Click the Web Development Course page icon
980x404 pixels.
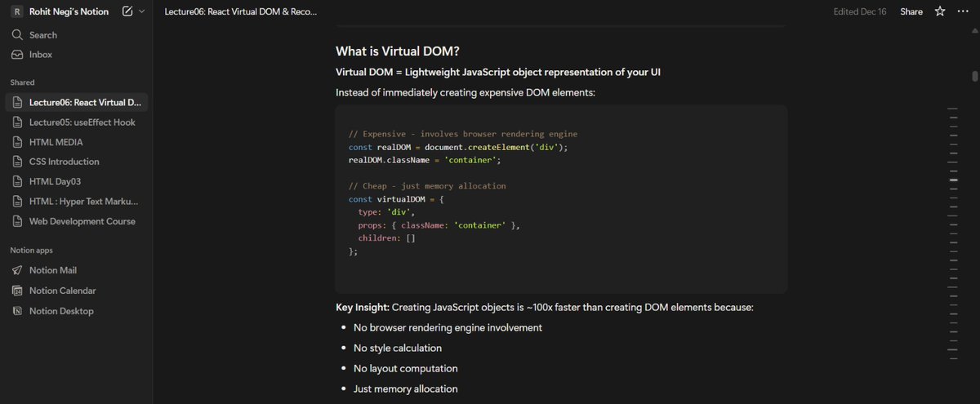point(18,221)
